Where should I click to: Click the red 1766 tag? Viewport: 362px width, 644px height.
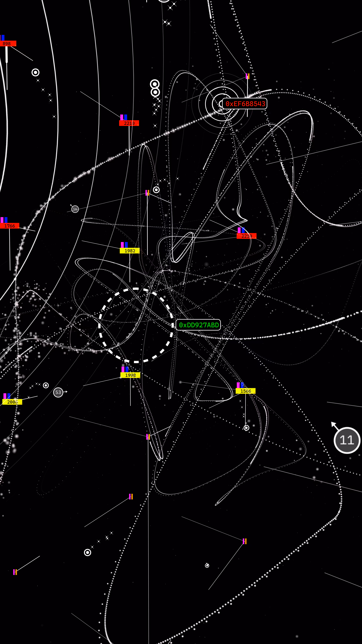(9, 226)
